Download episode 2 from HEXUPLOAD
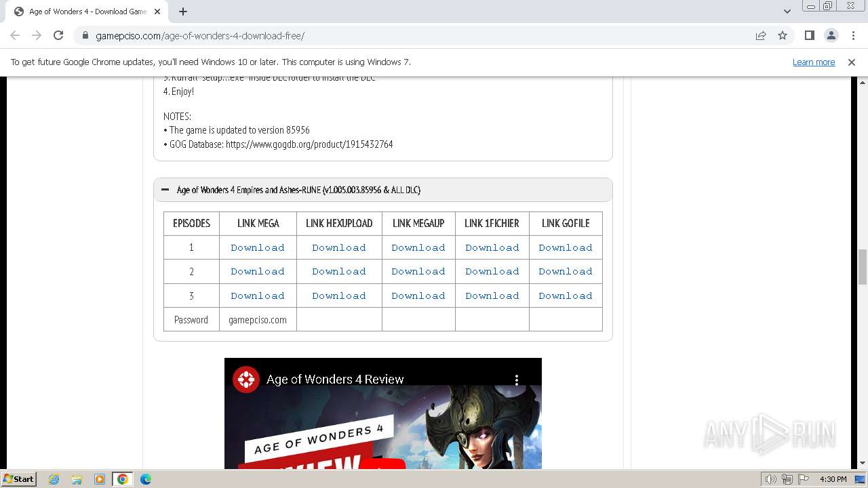 (339, 271)
